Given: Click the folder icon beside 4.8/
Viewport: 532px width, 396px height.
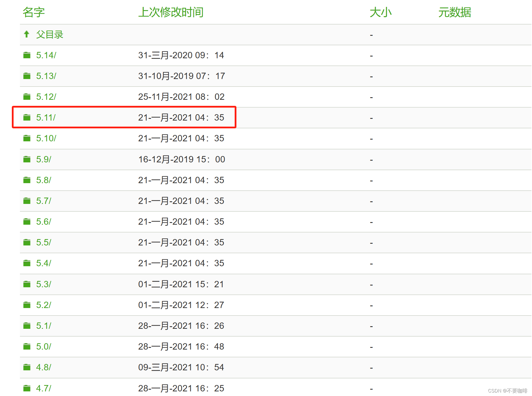Looking at the screenshot, I should coord(27,367).
